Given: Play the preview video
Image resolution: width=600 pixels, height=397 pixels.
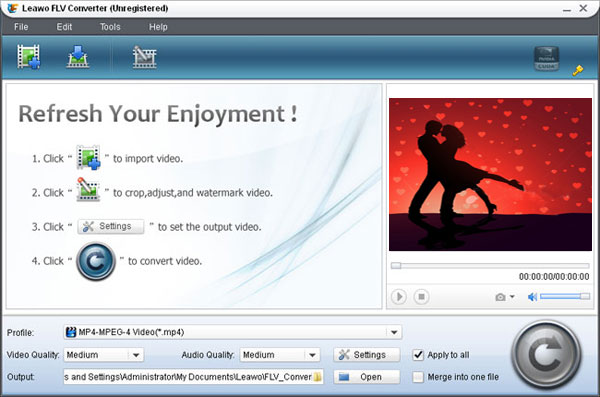Looking at the screenshot, I should 399,297.
